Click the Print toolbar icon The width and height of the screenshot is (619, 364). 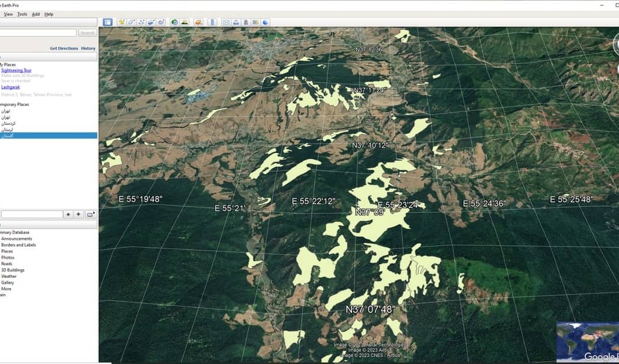point(236,22)
